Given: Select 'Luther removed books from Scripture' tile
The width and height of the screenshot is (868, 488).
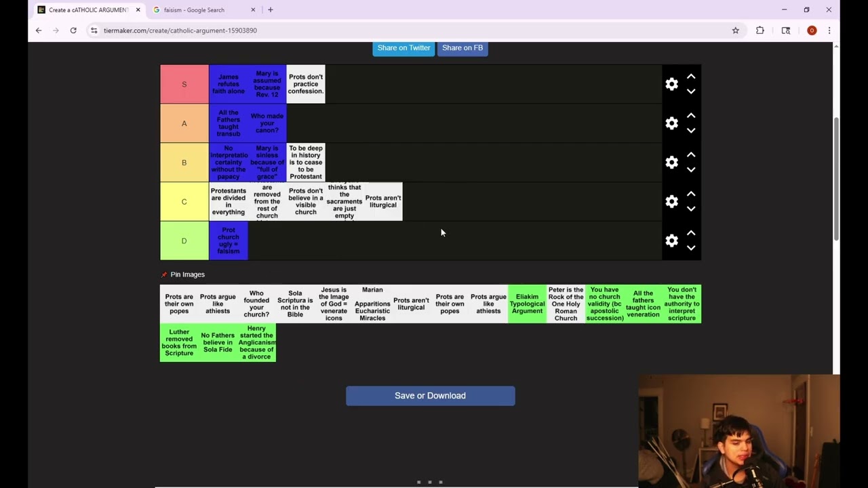Looking at the screenshot, I should click(x=179, y=342).
